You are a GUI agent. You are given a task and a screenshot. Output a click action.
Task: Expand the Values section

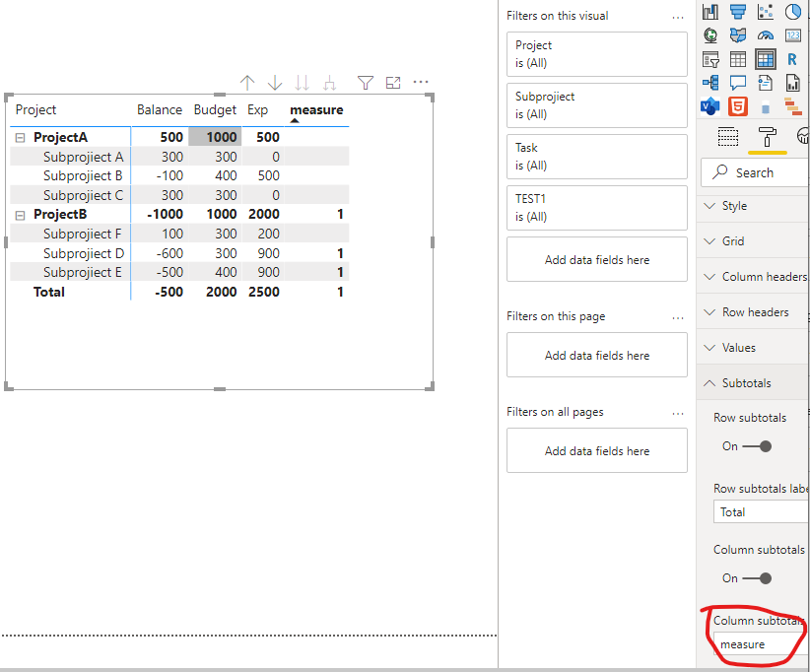click(x=753, y=348)
